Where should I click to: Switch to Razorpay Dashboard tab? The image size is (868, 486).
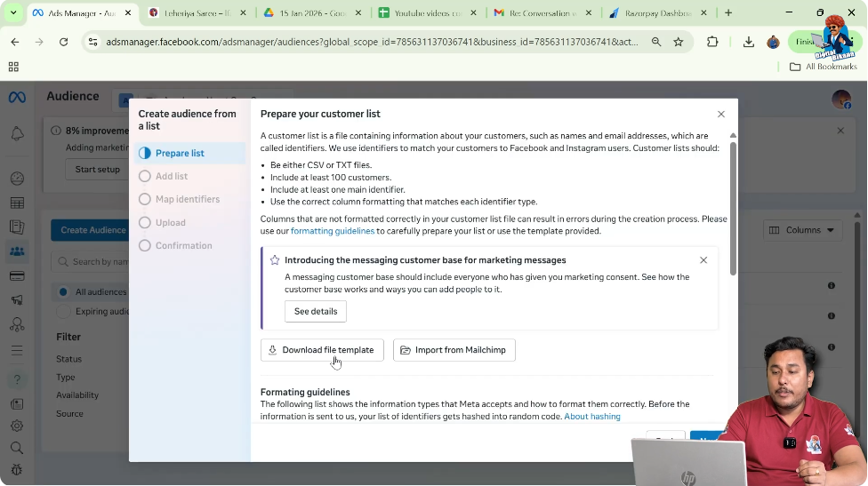click(657, 12)
